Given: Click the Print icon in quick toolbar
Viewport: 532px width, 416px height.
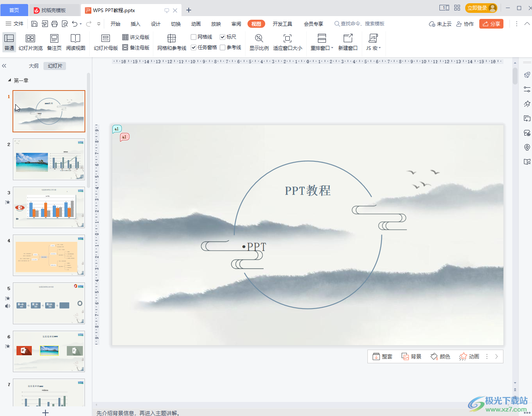Looking at the screenshot, I should point(55,24).
